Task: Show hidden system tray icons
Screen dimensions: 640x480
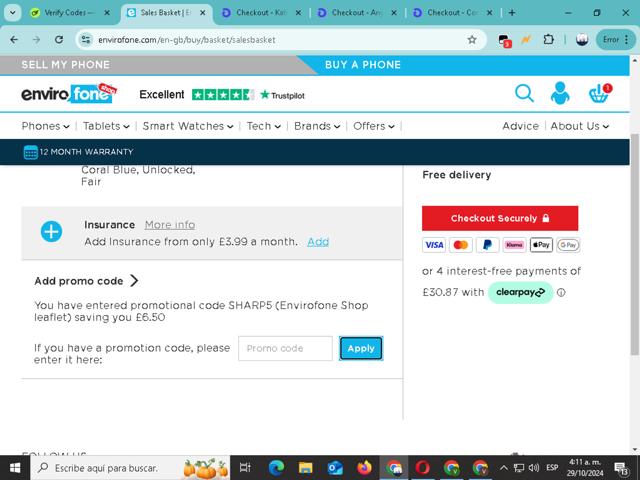Action: coord(504,468)
